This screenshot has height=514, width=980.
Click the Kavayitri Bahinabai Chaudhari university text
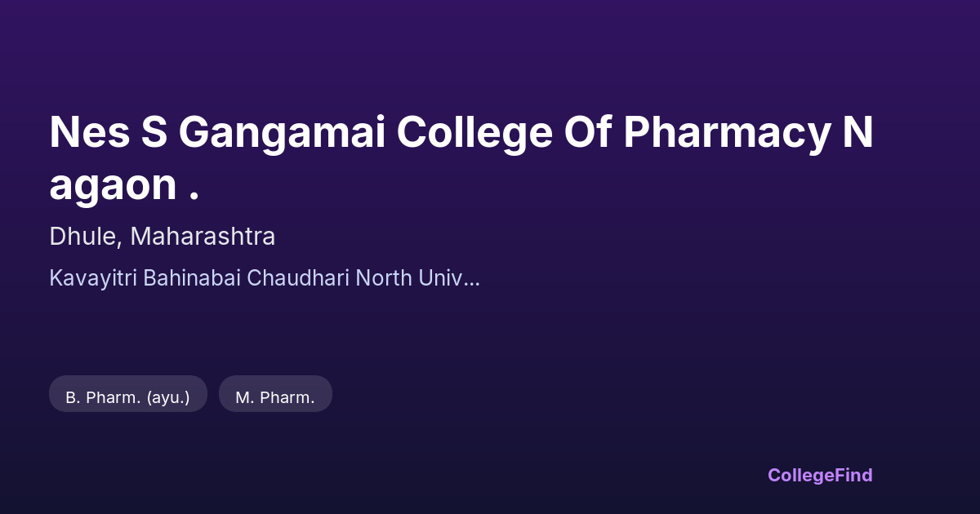(x=264, y=278)
